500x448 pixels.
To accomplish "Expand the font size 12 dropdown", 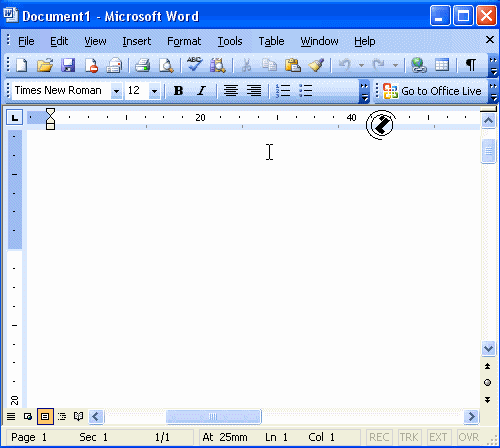I will [154, 91].
